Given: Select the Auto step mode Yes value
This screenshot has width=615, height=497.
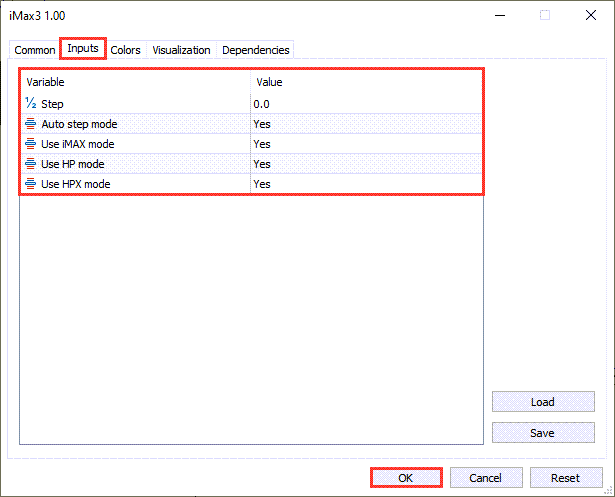Looking at the screenshot, I should point(366,124).
